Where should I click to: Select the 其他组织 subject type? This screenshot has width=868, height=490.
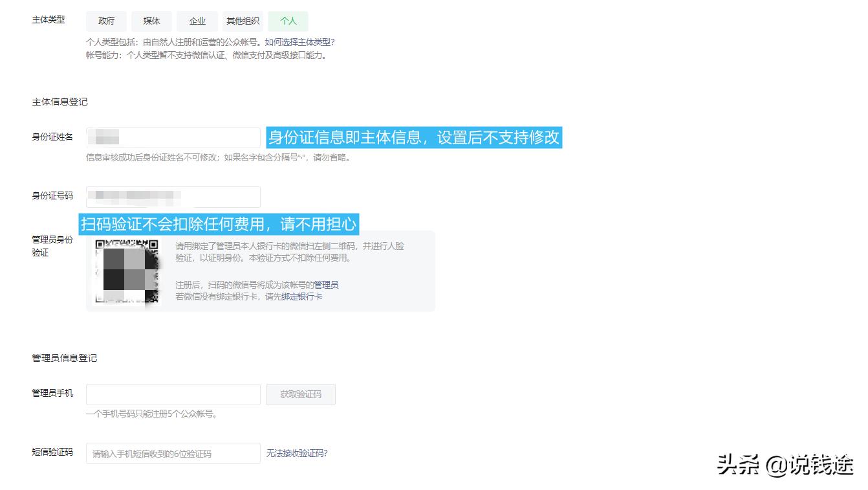[x=243, y=21]
